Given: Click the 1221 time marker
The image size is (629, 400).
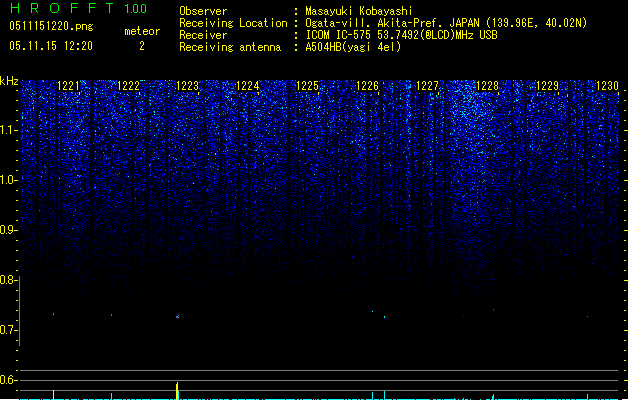Looking at the screenshot, I should coord(69,86).
